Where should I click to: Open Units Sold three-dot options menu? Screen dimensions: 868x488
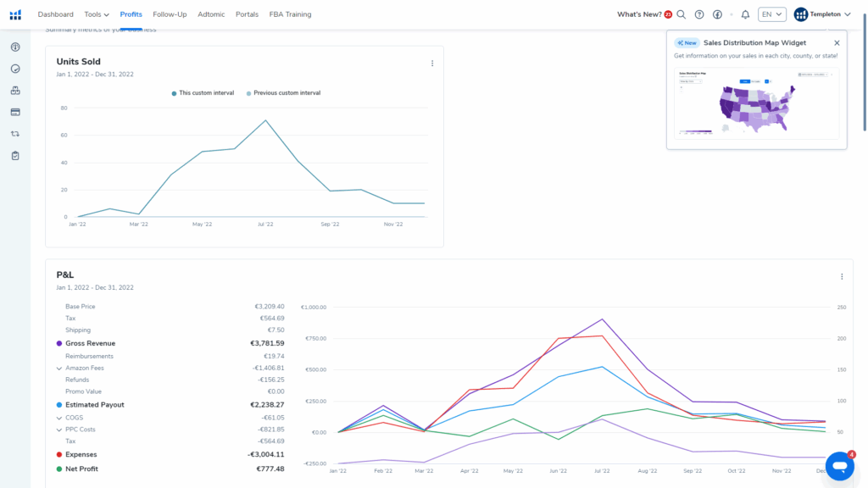432,63
